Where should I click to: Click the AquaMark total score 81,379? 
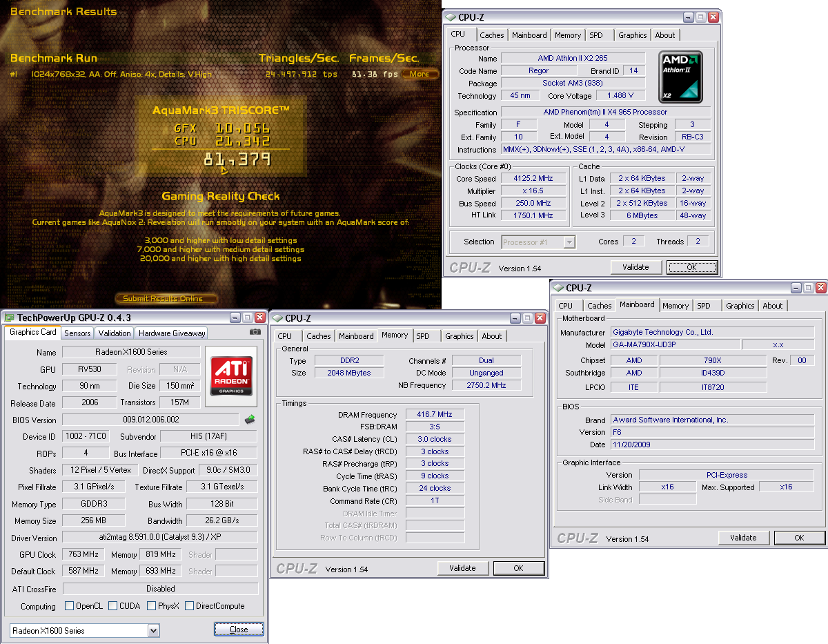[237, 160]
